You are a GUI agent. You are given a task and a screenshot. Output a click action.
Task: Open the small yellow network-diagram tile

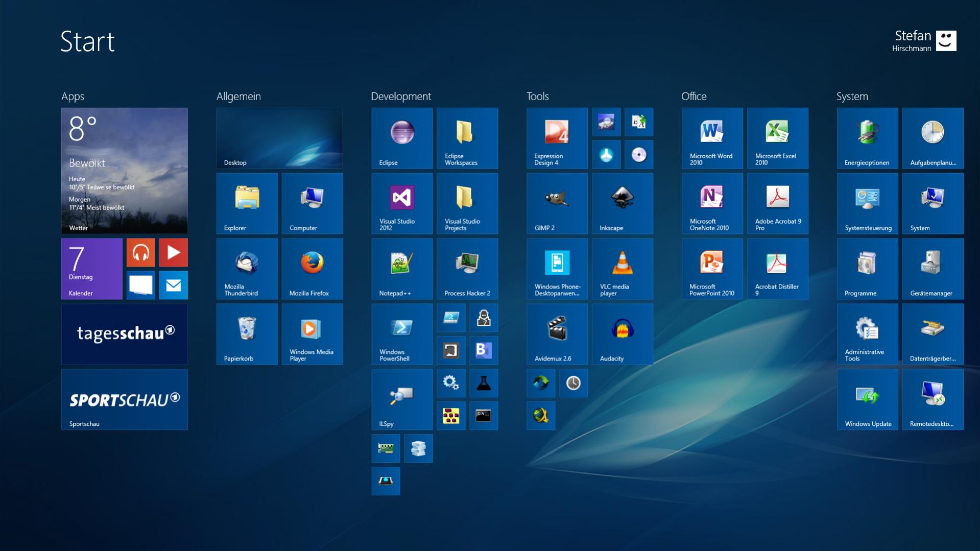451,416
